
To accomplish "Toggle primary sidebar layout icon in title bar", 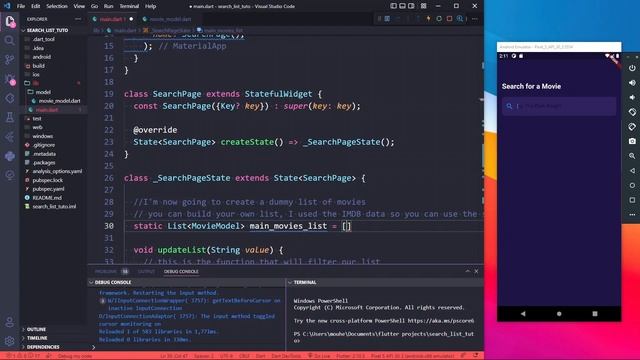I will 393,6.
